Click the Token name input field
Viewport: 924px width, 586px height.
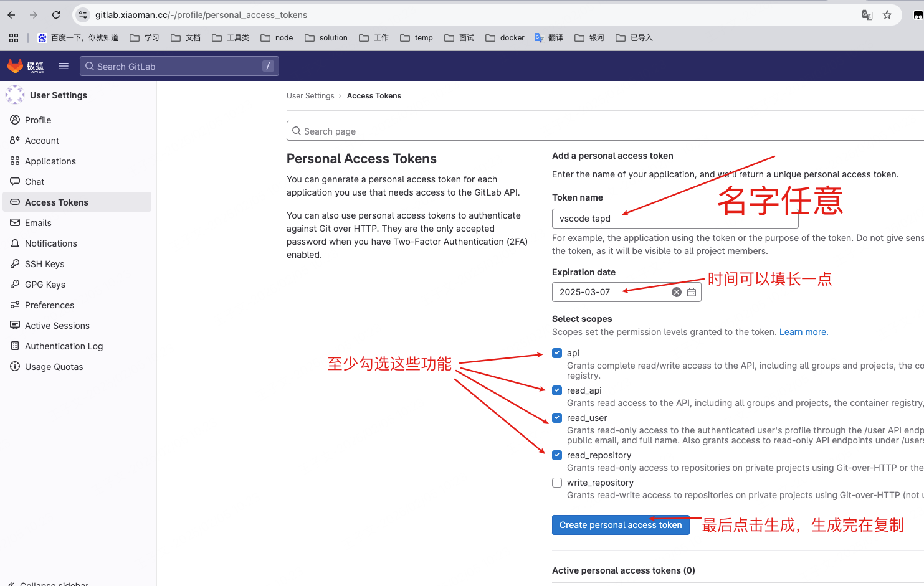point(675,219)
